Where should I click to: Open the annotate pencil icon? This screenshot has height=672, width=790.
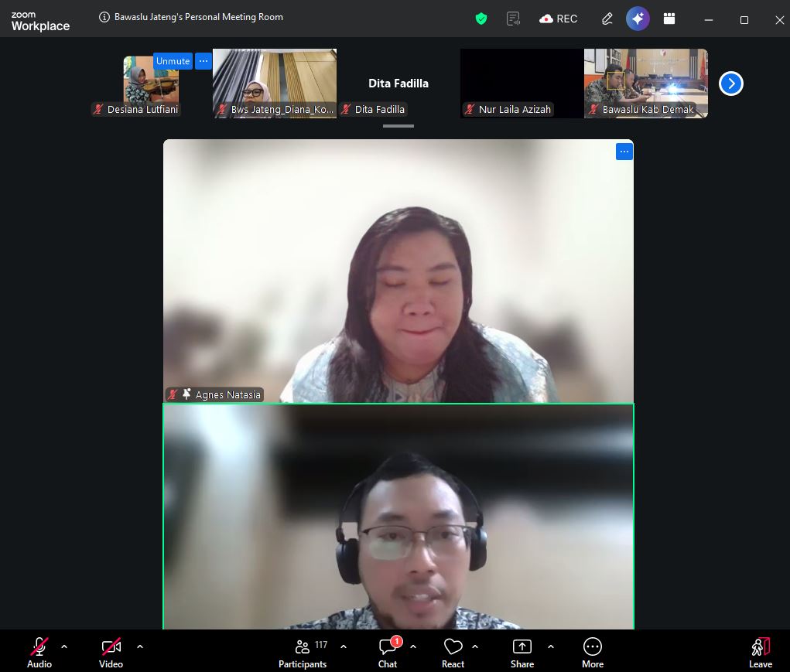[607, 19]
